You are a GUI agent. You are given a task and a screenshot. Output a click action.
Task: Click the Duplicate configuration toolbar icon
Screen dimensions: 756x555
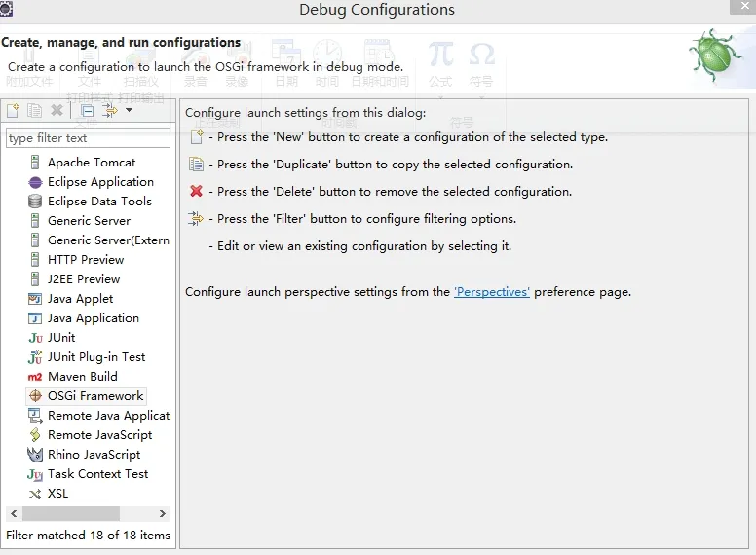pos(35,111)
